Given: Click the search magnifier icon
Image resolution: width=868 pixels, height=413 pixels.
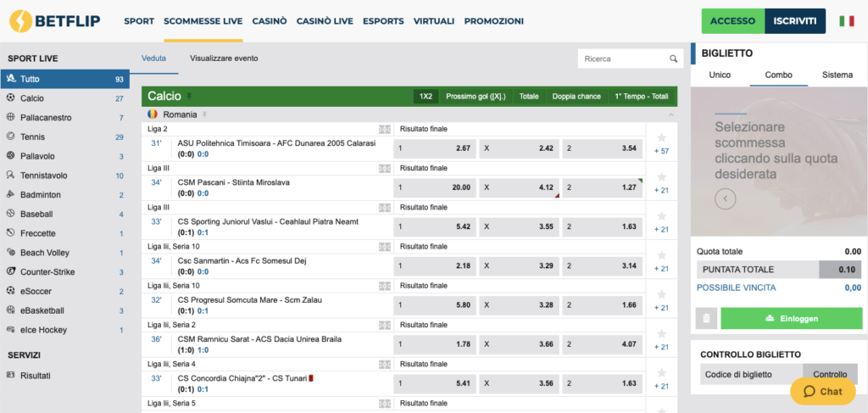Looking at the screenshot, I should pos(673,59).
